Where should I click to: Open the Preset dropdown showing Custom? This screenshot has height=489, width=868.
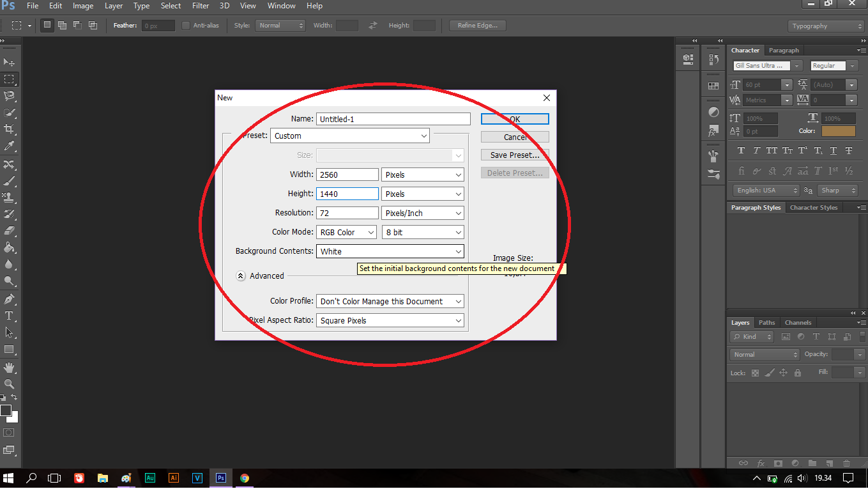(x=350, y=136)
